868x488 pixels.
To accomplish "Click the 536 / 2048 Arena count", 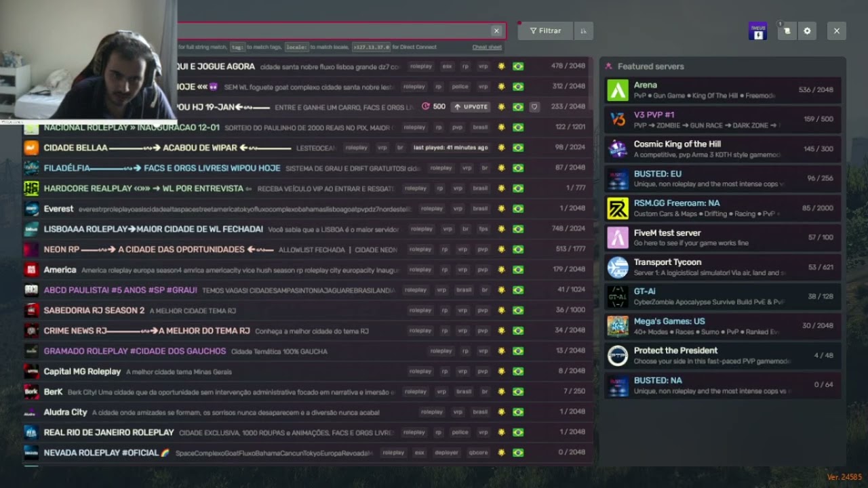I will coord(816,90).
